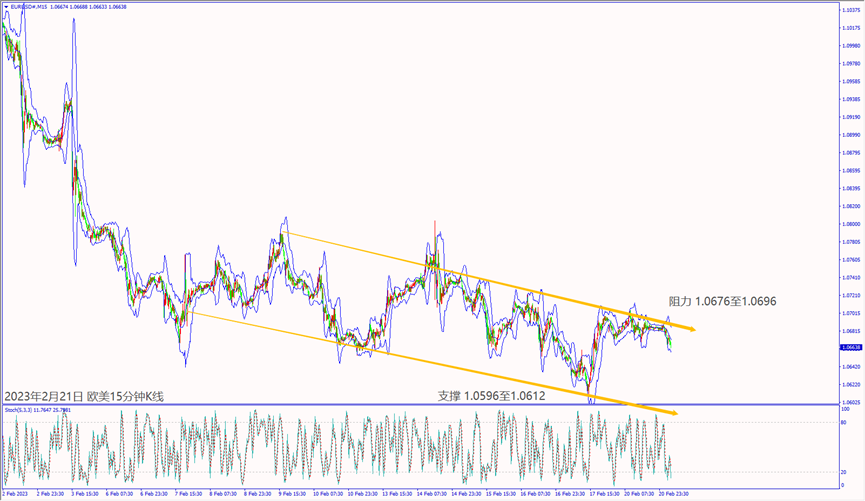Click the stochastic scale value 20

(845, 472)
